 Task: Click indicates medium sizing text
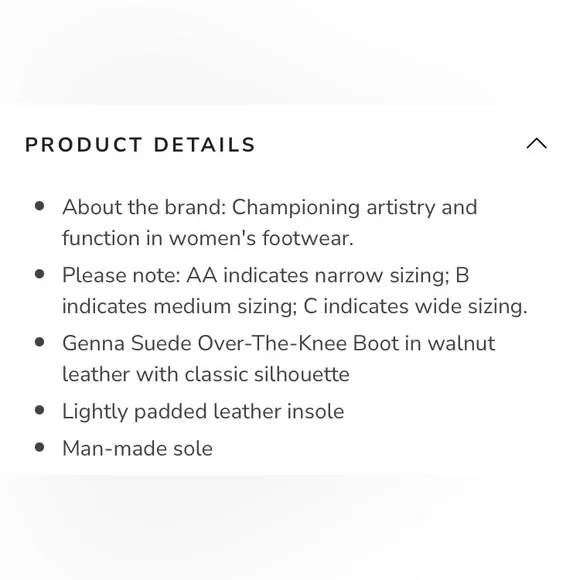coord(179,307)
